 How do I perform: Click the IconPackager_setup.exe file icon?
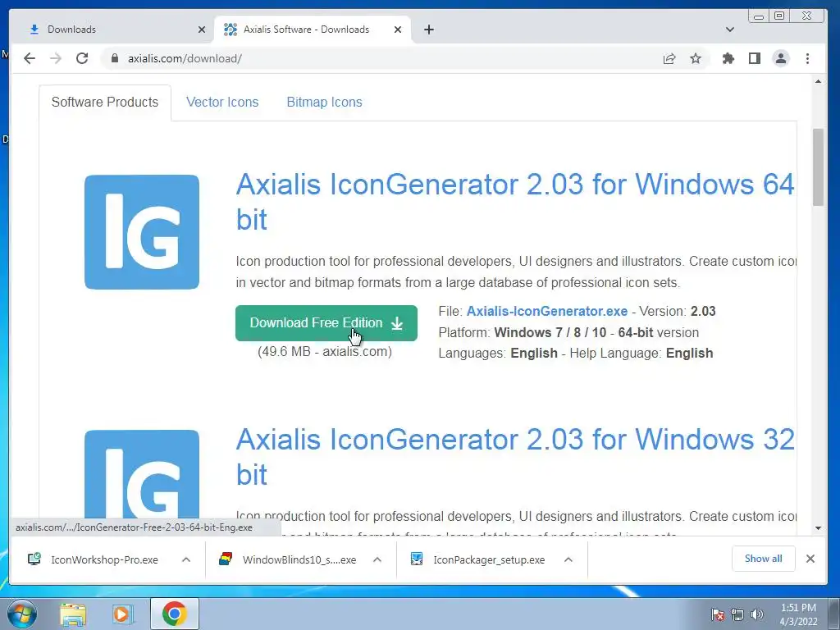(x=417, y=559)
